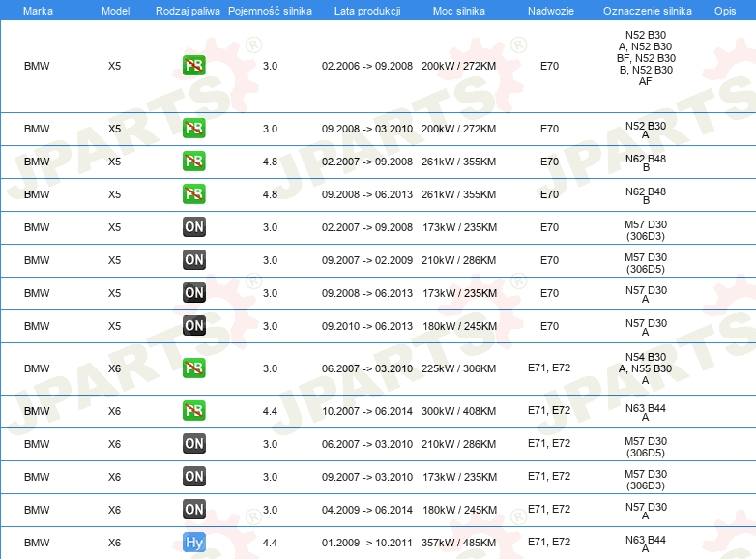Click petrol icon in X5 4.8 09.2008->06.2013 row

193,193
